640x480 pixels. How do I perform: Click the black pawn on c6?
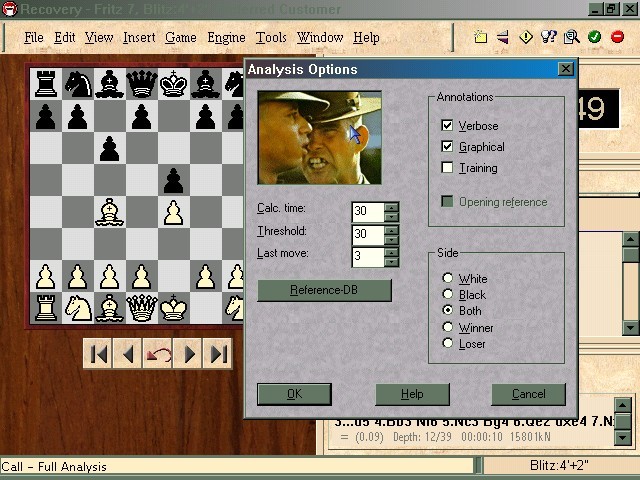point(109,149)
